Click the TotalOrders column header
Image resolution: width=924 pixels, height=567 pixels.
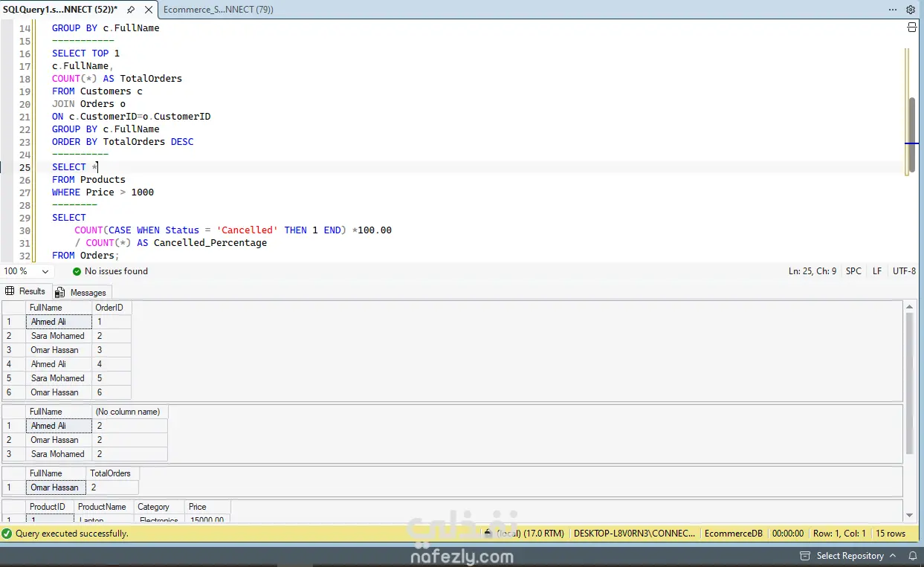click(112, 473)
